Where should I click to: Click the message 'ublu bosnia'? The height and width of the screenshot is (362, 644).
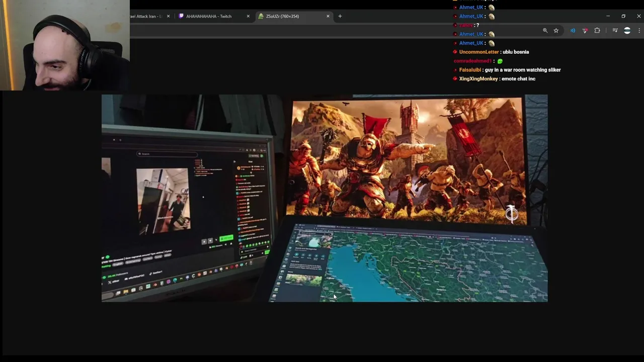(x=516, y=52)
